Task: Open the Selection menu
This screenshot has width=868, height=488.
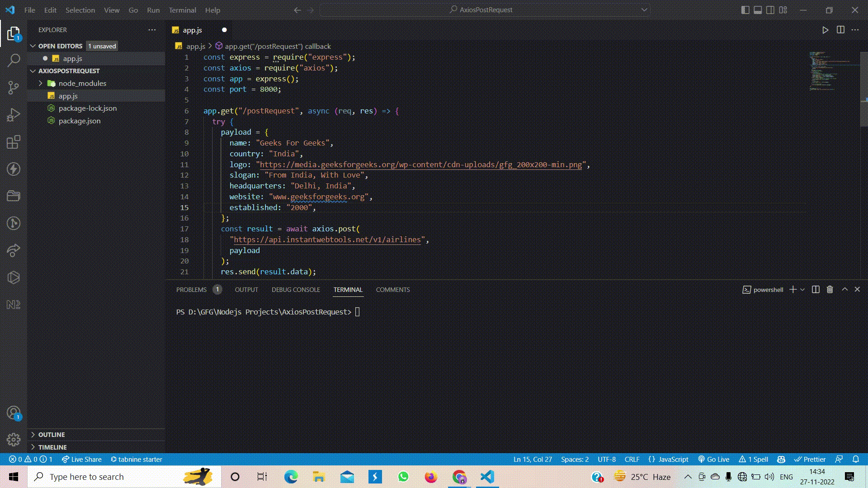Action: click(80, 10)
